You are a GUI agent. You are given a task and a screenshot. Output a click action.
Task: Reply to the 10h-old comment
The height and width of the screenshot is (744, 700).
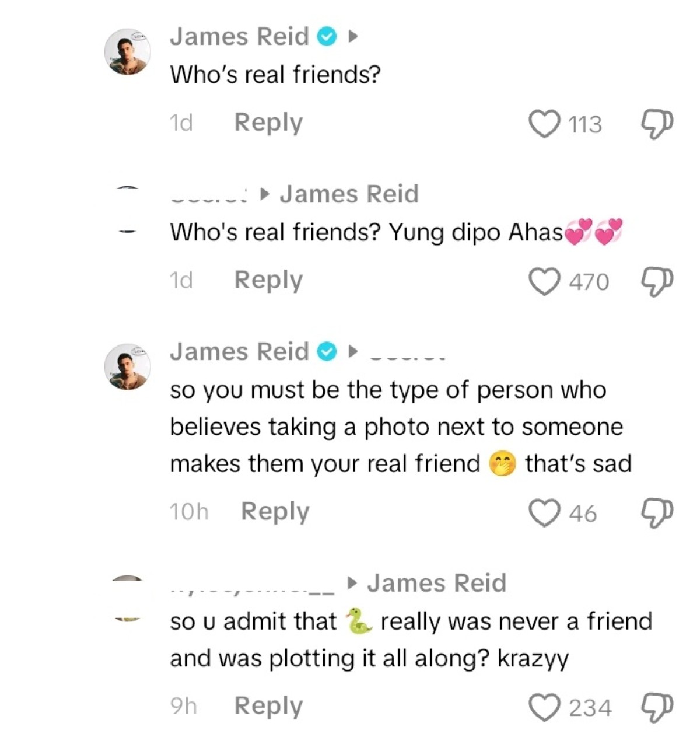[275, 512]
